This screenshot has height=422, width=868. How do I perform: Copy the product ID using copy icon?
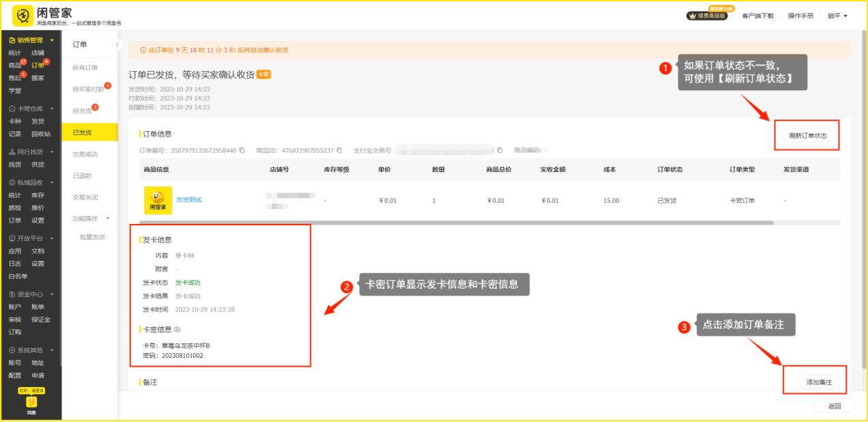point(339,150)
